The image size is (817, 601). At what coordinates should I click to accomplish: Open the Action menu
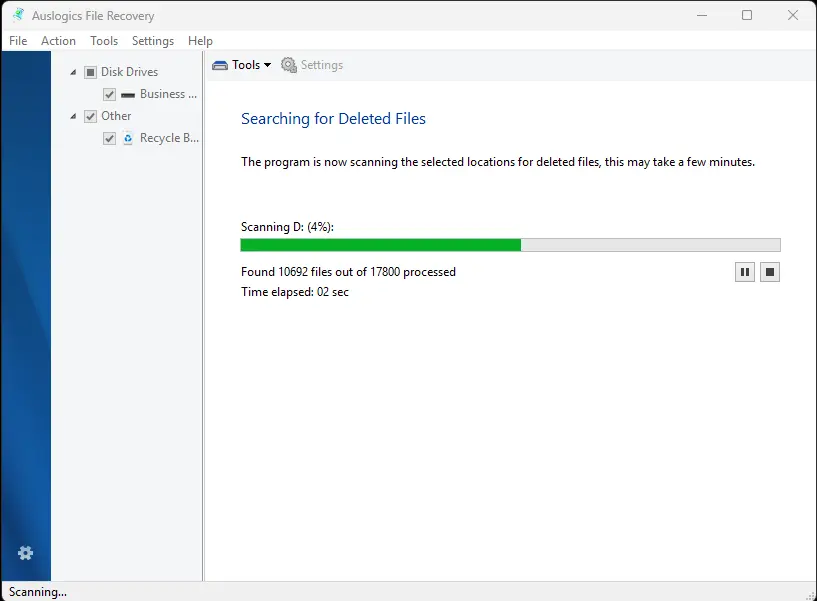[58, 41]
